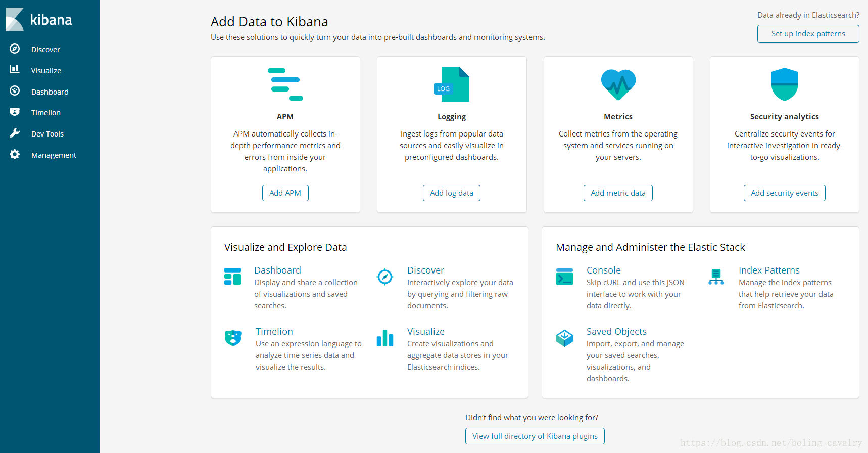The image size is (868, 453).
Task: Click 'Data already in Elasticsearch?' text
Action: 808,15
